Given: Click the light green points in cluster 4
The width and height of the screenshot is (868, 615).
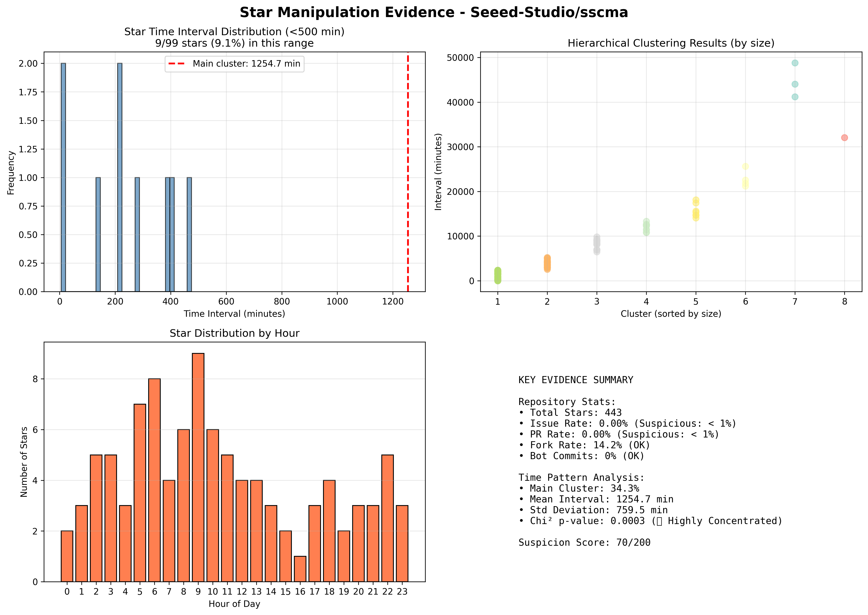Looking at the screenshot, I should (647, 227).
